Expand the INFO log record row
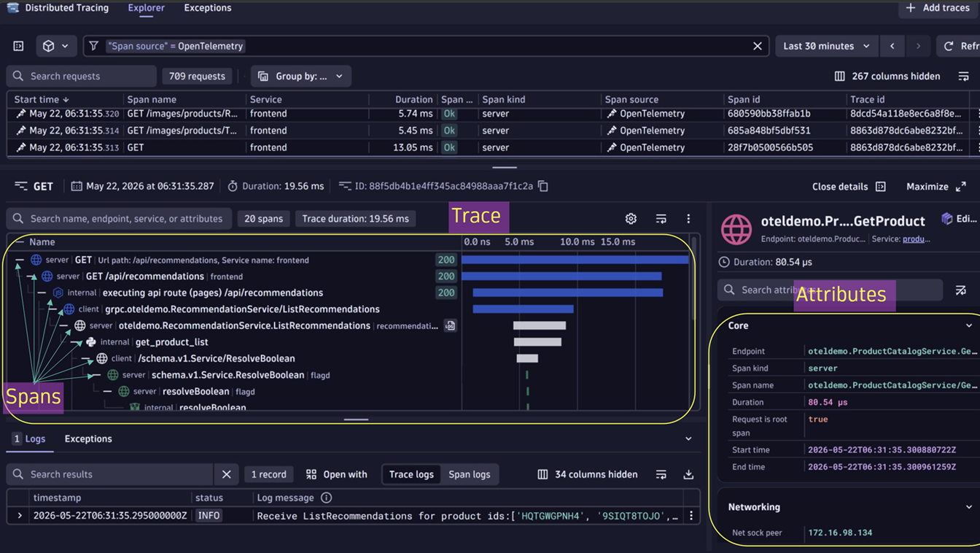980x553 pixels. (x=20, y=516)
